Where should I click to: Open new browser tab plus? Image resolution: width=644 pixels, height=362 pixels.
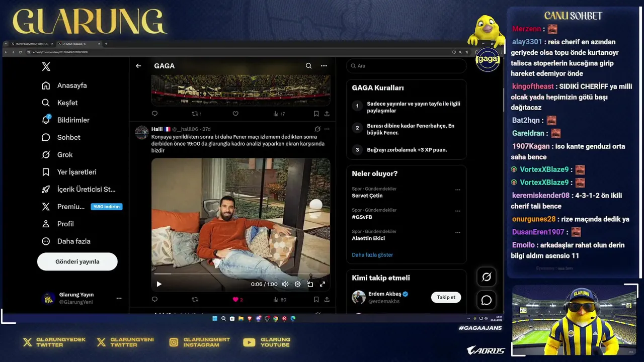[x=106, y=44]
